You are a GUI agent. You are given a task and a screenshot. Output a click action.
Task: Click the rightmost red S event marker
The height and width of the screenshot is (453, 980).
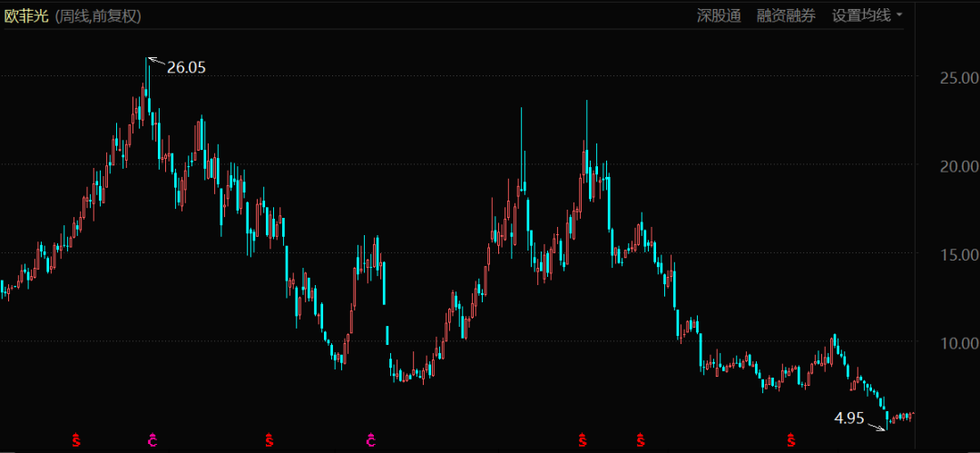791,441
